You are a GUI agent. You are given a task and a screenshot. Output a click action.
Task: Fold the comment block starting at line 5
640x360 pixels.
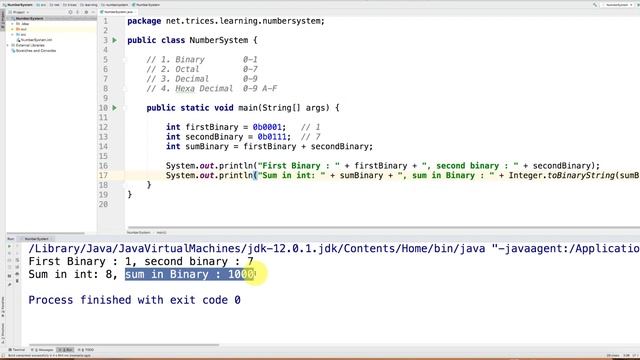125,60
